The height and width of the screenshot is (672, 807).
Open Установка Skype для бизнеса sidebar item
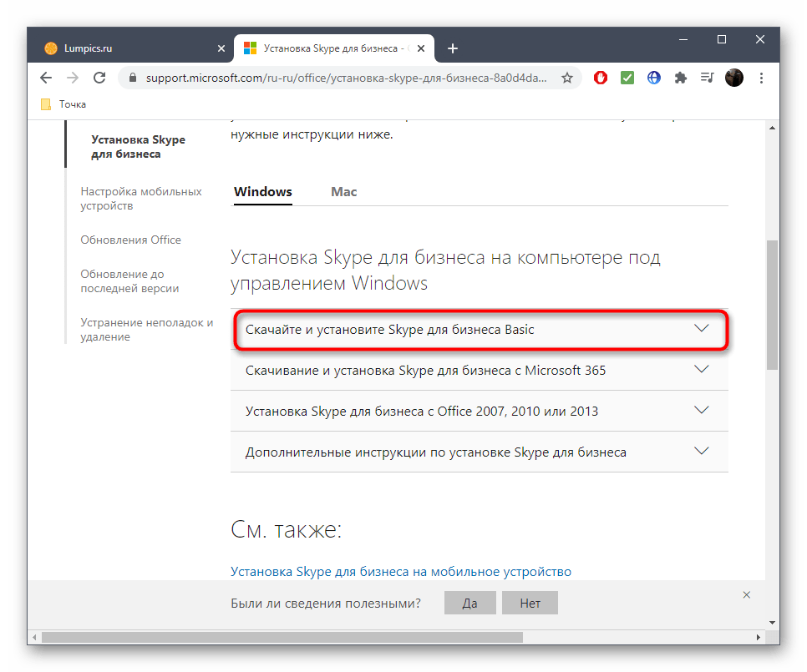[138, 147]
